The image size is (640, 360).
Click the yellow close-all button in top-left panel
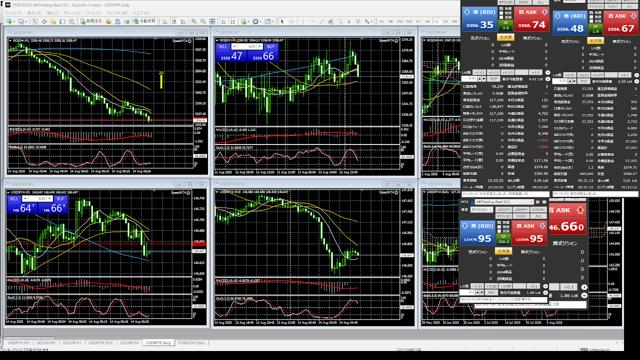505,37
